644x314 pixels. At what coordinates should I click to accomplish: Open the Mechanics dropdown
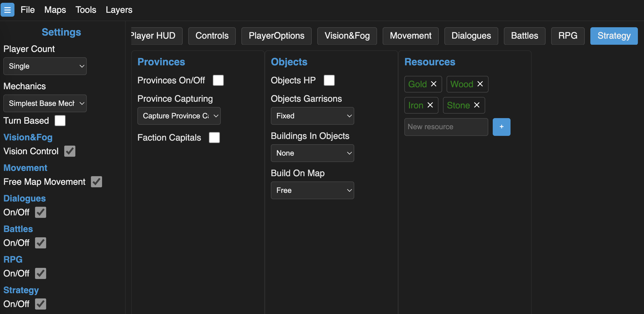coord(45,103)
